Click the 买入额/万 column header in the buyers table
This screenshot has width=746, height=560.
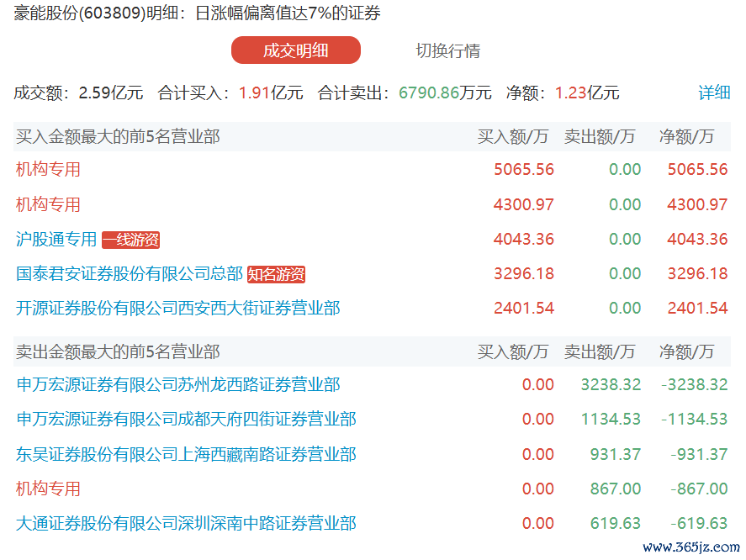(x=513, y=136)
